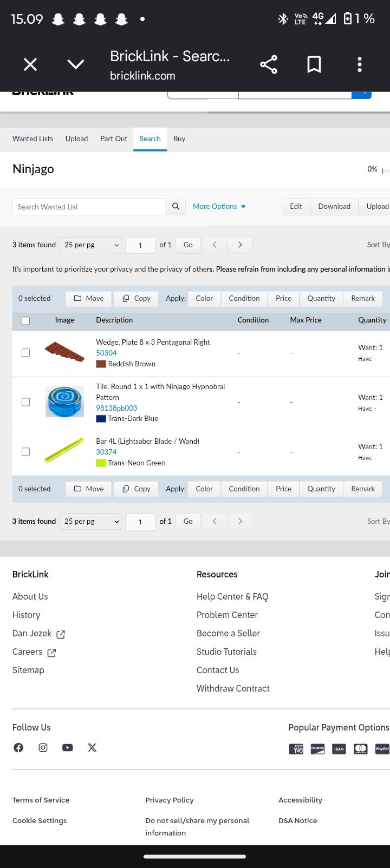Screen dimensions: 390x868
Task: Open the Dan Jezek external link
Action: (38, 633)
